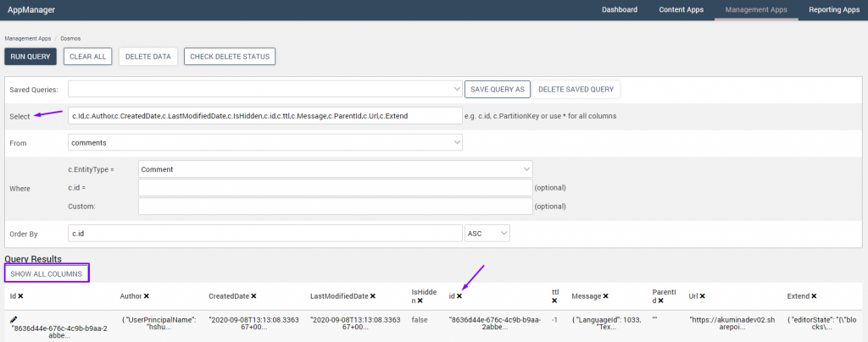This screenshot has height=342, width=868.
Task: Remove the Extend column via X icon
Action: pos(814,295)
